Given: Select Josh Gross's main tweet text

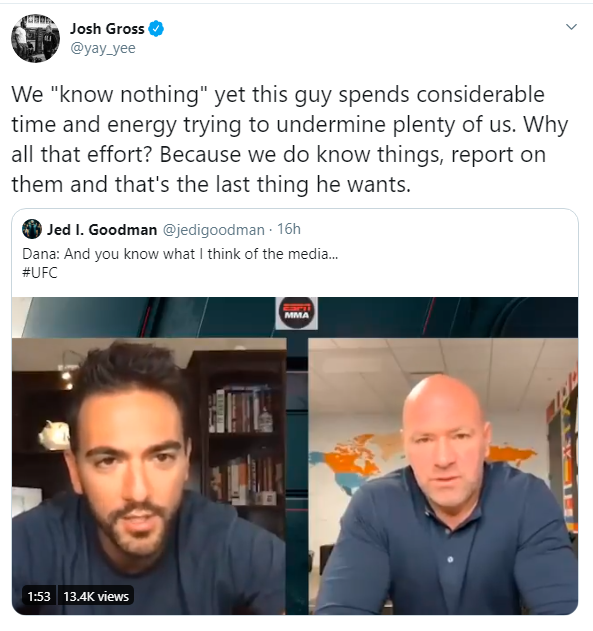Looking at the screenshot, I should point(290,139).
